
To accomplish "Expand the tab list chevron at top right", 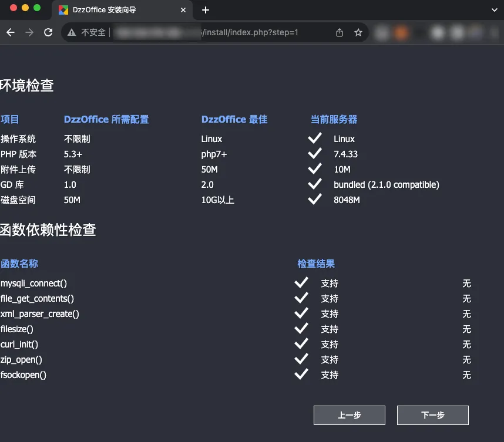I will [493, 10].
